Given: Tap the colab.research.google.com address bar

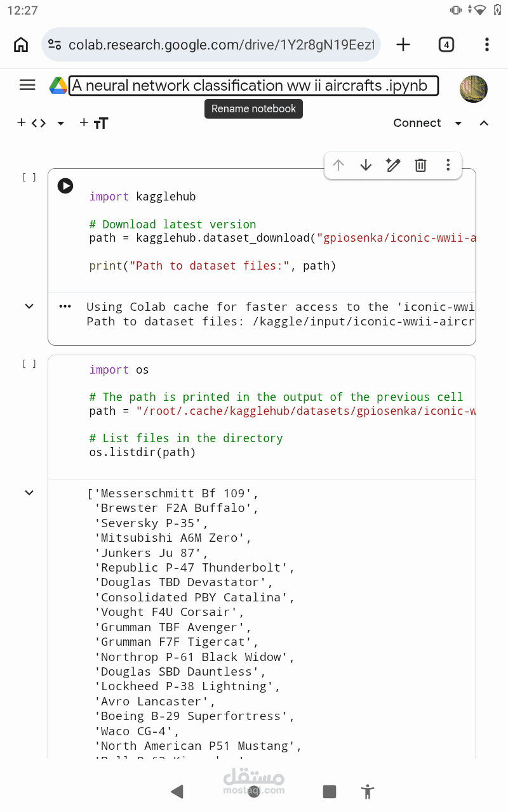Looking at the screenshot, I should pyautogui.click(x=211, y=44).
